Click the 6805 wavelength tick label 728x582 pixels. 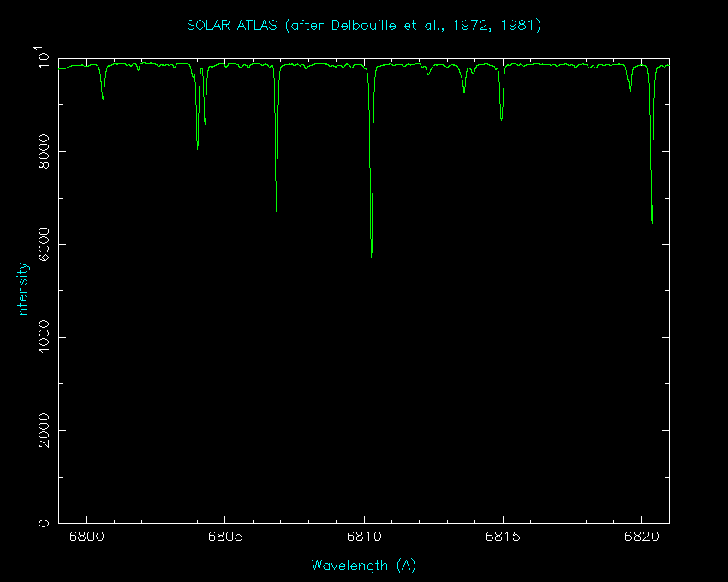coord(225,537)
